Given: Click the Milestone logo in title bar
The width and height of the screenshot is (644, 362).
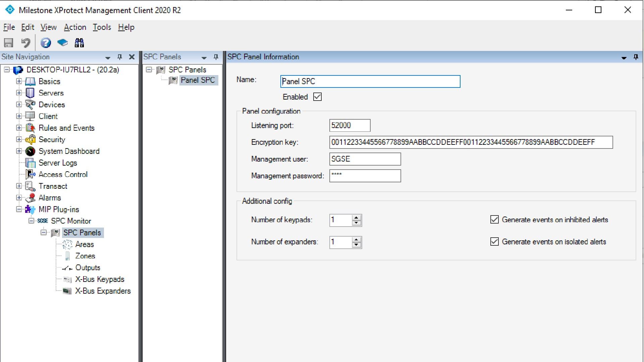Looking at the screenshot, I should tap(10, 10).
